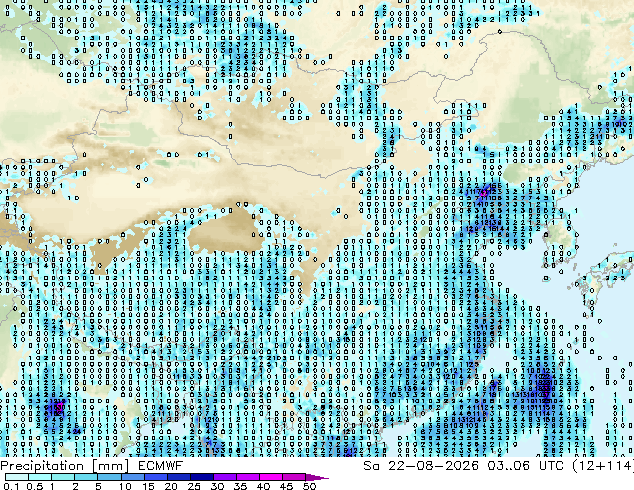This screenshot has height=490, width=634.
Task: Click the 10–15 mm legend color box
Action: pyautogui.click(x=133, y=477)
